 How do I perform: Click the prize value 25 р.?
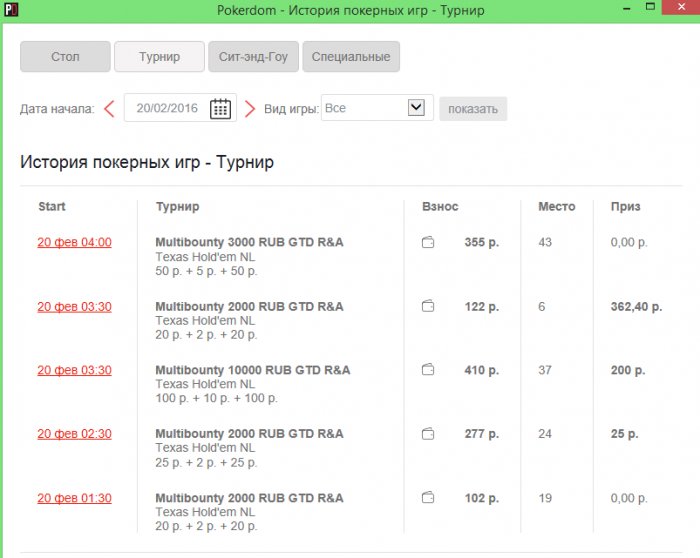point(624,434)
